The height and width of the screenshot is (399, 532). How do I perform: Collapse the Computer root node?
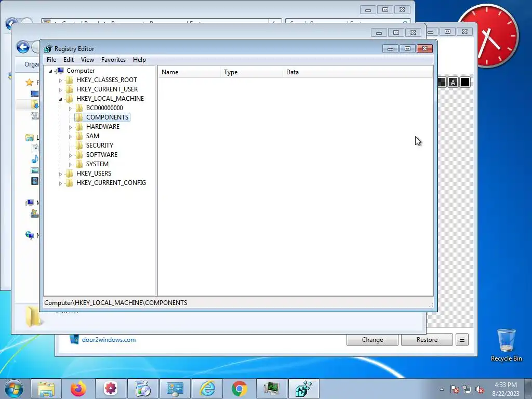click(x=50, y=71)
